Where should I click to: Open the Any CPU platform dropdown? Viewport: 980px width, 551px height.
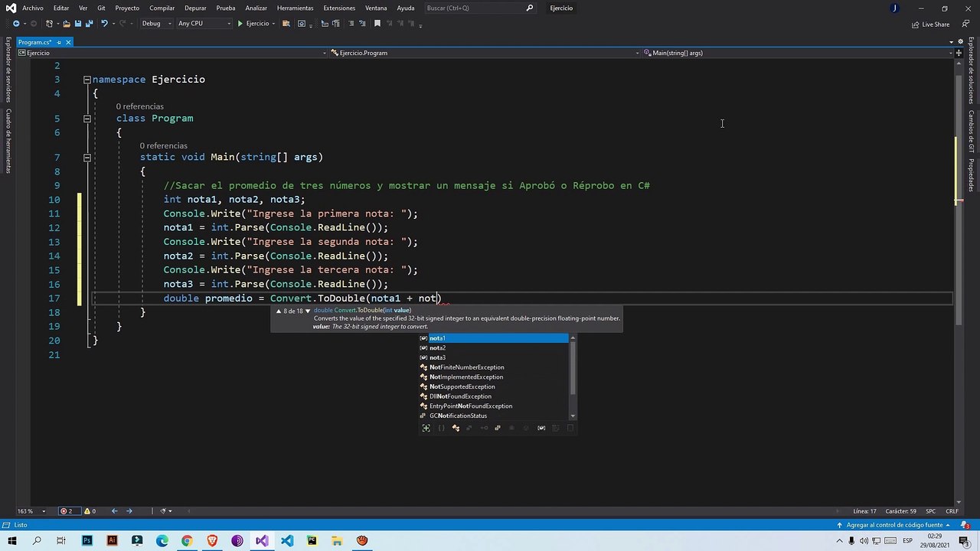point(204,24)
